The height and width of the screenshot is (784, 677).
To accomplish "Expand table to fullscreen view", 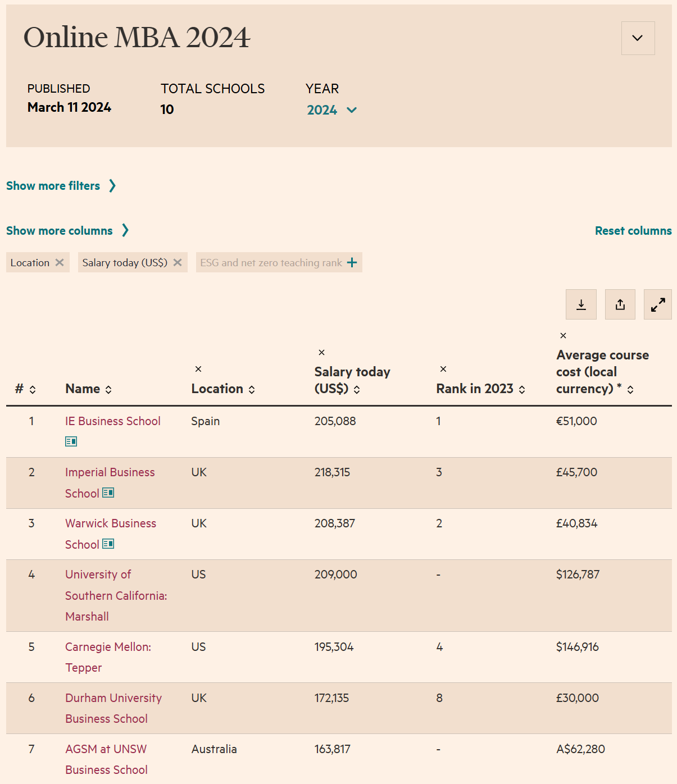I will 657,304.
